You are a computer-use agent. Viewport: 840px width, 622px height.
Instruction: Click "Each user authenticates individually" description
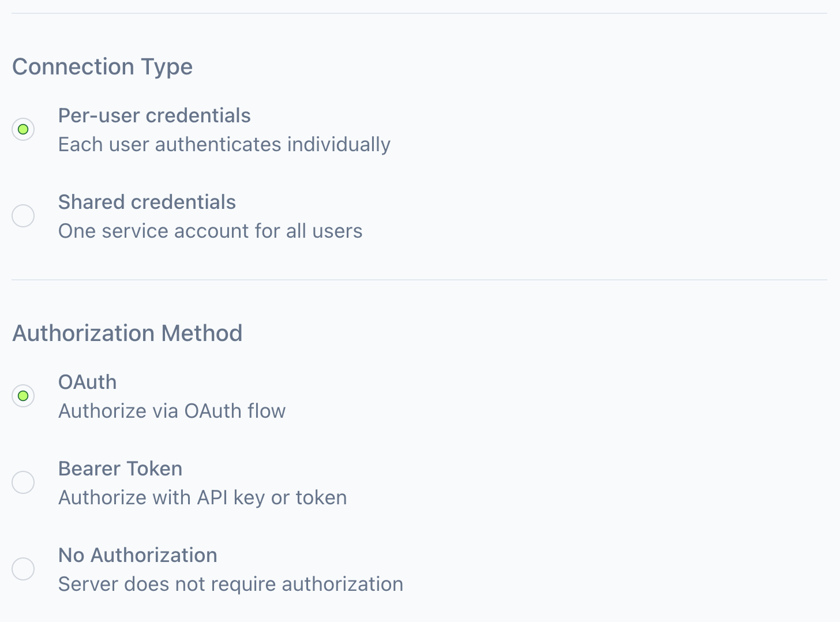pyautogui.click(x=224, y=144)
